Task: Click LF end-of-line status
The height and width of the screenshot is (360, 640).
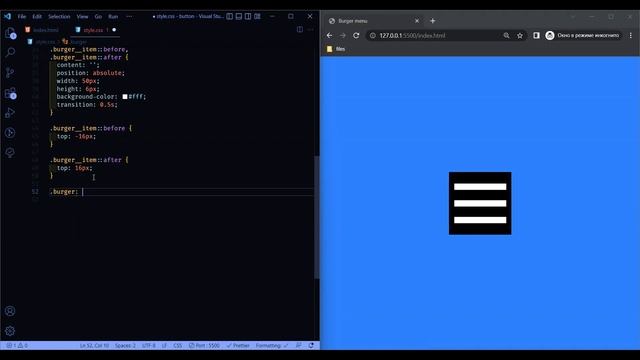Action: pos(164,345)
